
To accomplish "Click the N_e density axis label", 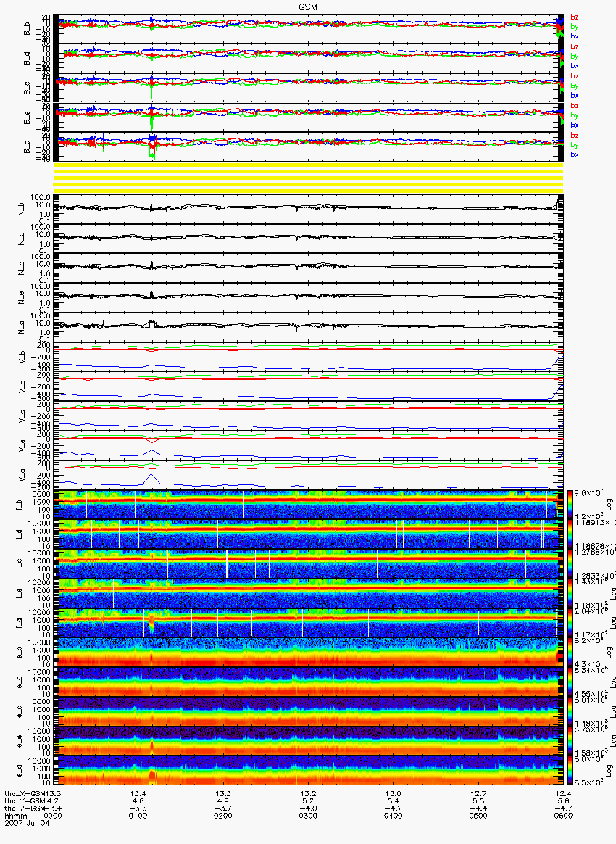I will point(22,298).
